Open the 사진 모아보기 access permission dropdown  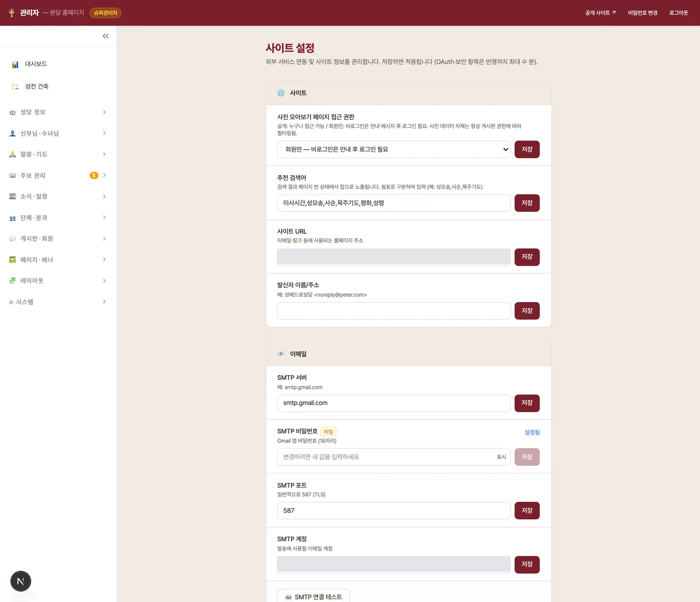[x=394, y=149]
